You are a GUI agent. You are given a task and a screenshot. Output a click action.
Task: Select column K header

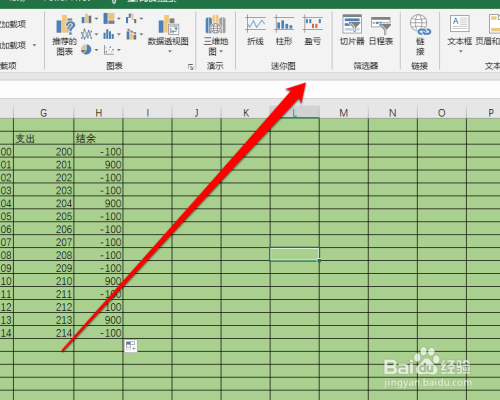(x=246, y=113)
